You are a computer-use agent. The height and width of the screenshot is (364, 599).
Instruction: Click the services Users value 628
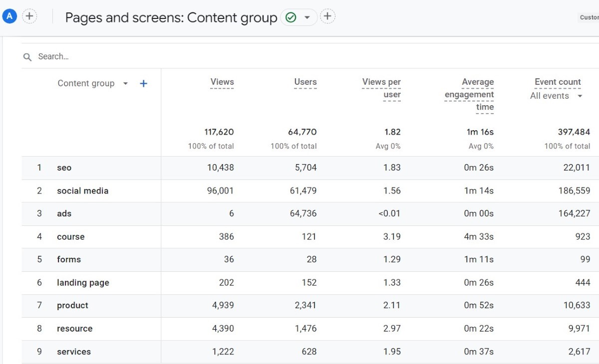tap(309, 352)
